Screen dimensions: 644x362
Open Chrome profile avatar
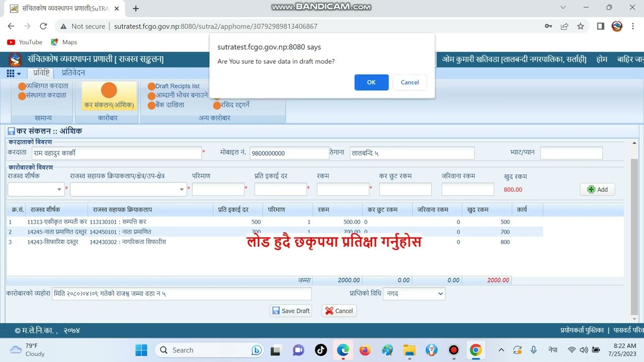click(x=617, y=26)
